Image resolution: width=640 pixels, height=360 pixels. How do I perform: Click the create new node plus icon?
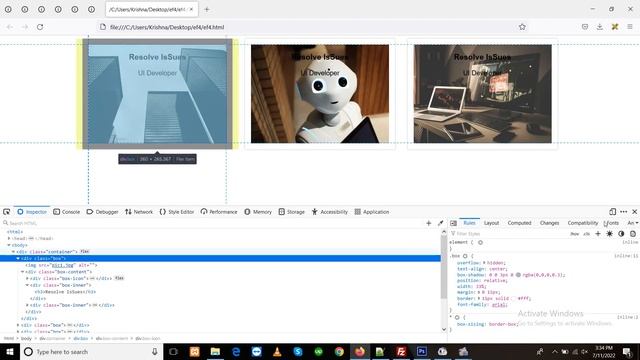coord(429,223)
